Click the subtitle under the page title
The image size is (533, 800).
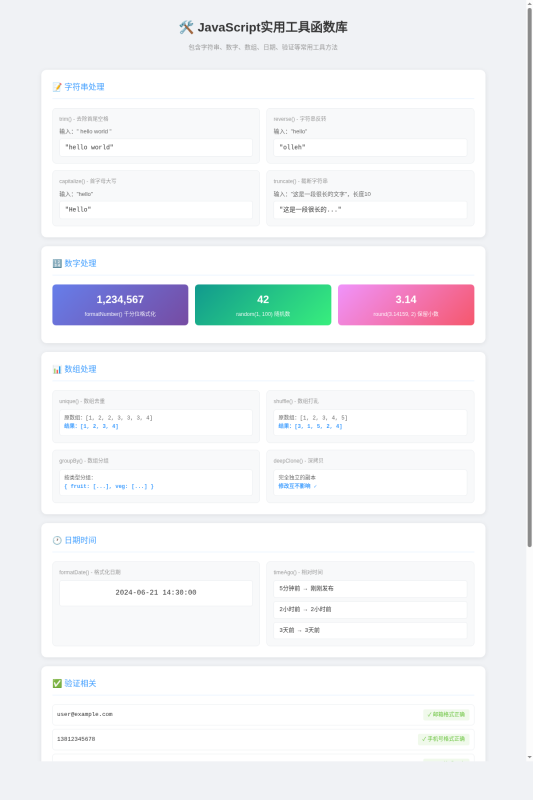263,47
